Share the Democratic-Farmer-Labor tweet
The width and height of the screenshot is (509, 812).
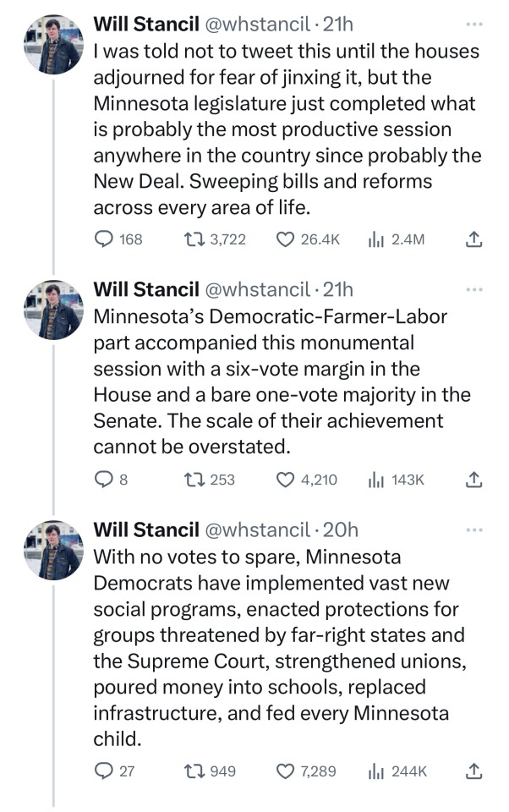(x=475, y=480)
